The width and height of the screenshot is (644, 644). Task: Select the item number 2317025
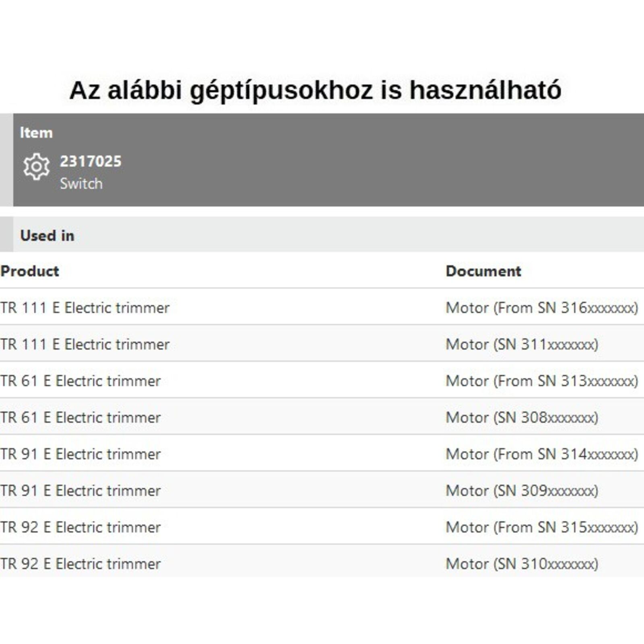coord(91,161)
